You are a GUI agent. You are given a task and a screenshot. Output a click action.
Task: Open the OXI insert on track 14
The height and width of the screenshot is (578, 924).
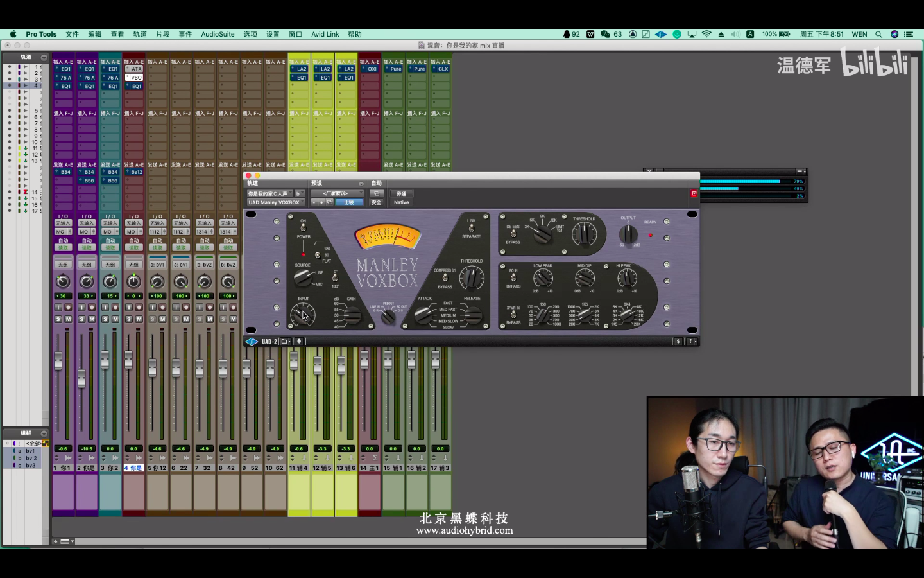(x=370, y=69)
